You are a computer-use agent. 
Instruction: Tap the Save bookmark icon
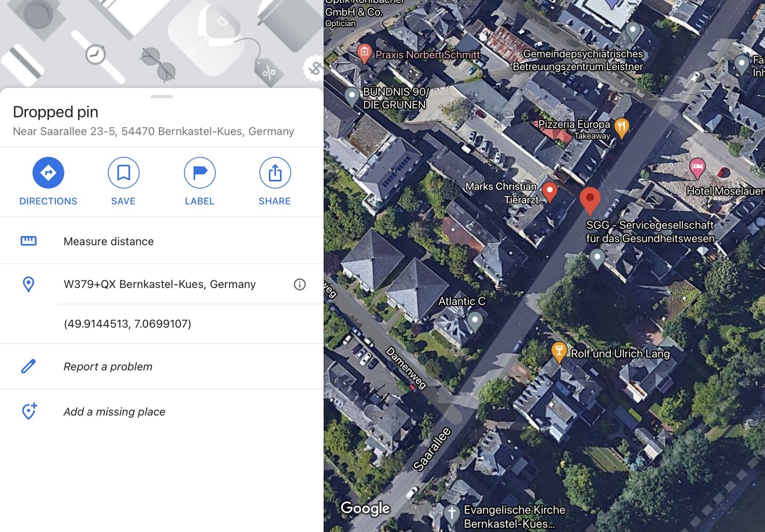pyautogui.click(x=124, y=173)
